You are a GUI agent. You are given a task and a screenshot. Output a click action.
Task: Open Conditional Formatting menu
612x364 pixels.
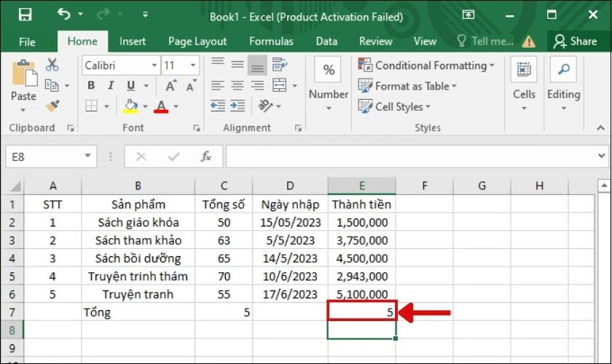click(x=426, y=65)
